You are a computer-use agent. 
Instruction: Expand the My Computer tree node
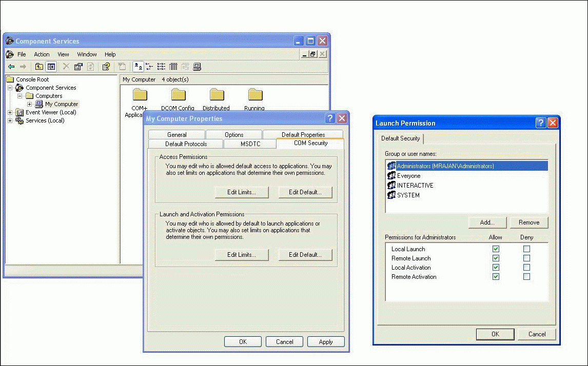click(29, 104)
